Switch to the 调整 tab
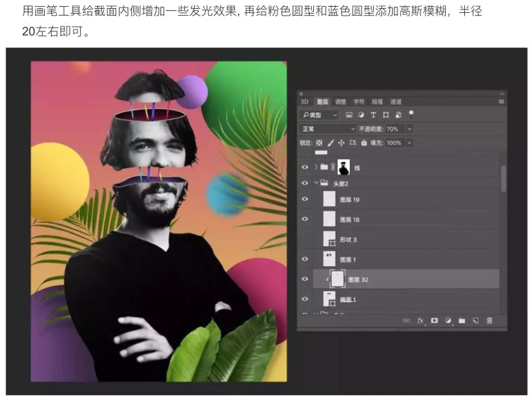This screenshot has width=532, height=400. click(340, 102)
